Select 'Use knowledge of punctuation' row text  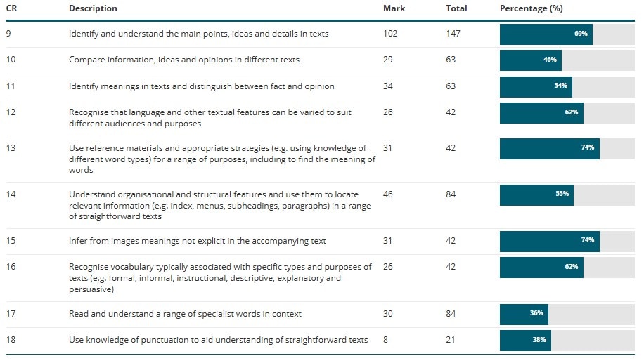click(x=219, y=340)
